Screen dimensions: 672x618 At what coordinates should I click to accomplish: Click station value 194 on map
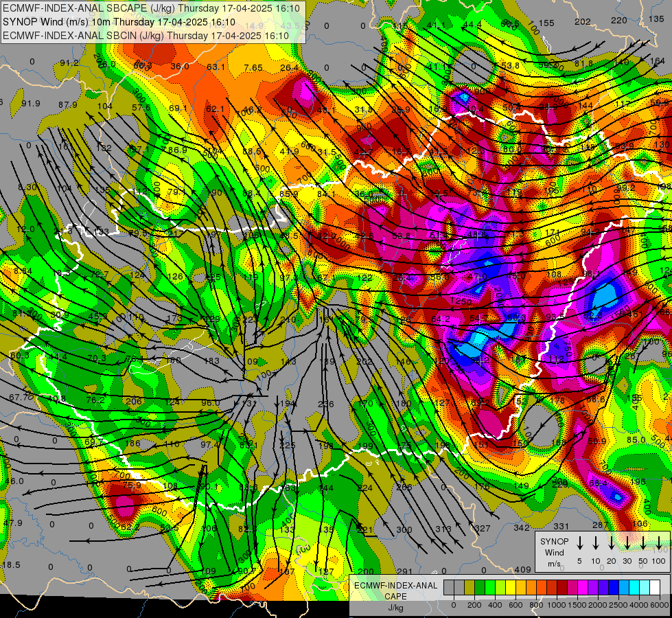(x=288, y=404)
